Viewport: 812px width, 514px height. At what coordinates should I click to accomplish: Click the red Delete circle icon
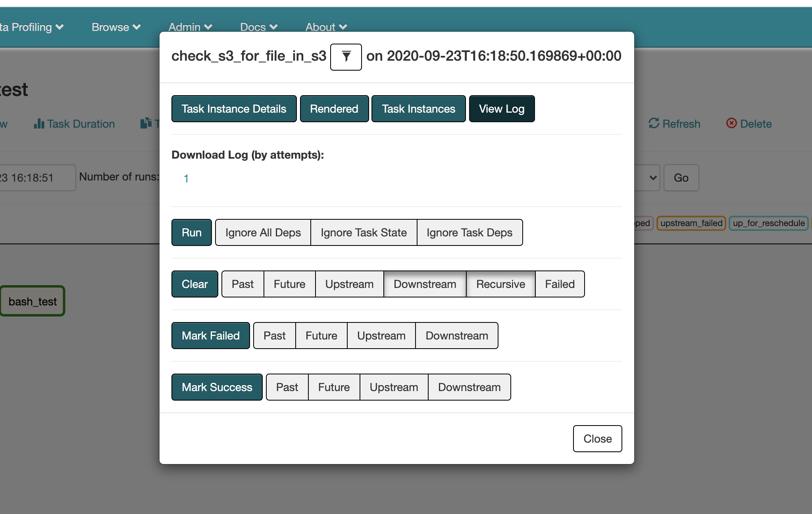click(731, 123)
